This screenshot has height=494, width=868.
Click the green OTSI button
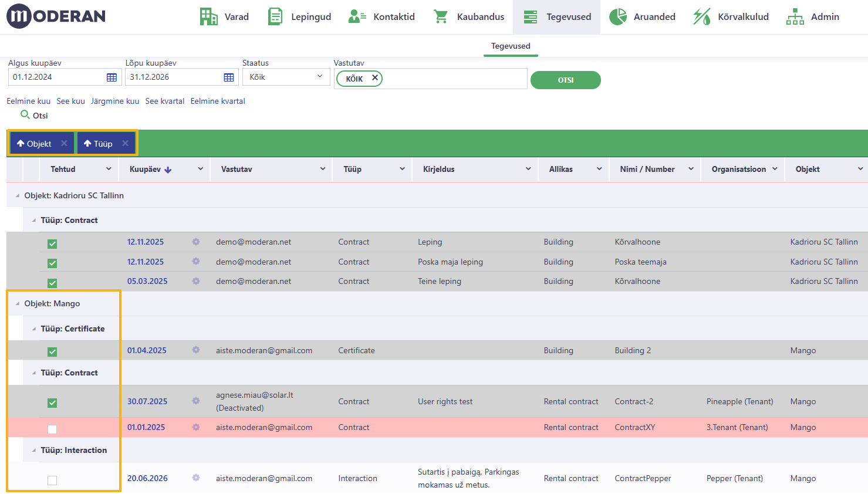point(566,80)
